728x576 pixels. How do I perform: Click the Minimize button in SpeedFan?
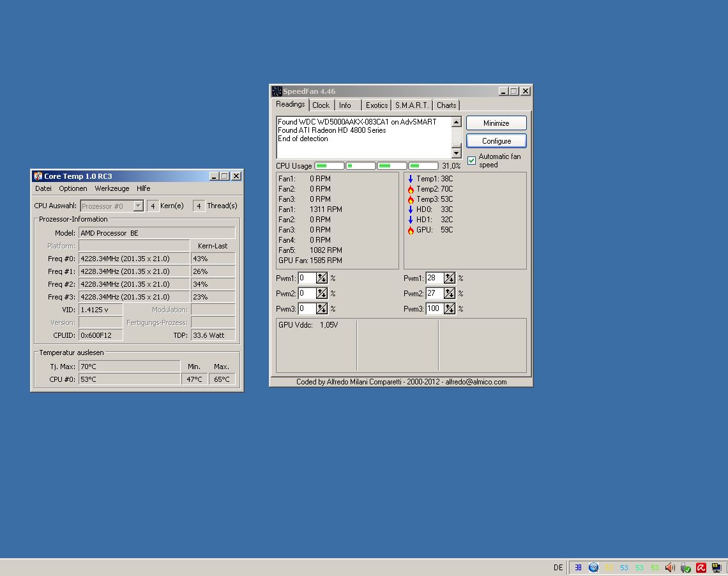(496, 123)
